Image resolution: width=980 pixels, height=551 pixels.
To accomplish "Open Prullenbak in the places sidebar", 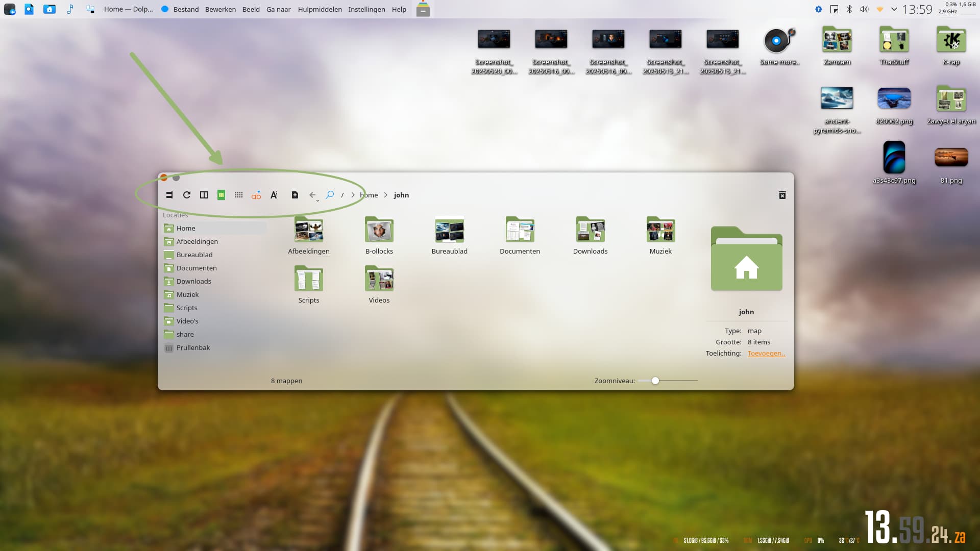I will 215,347.
